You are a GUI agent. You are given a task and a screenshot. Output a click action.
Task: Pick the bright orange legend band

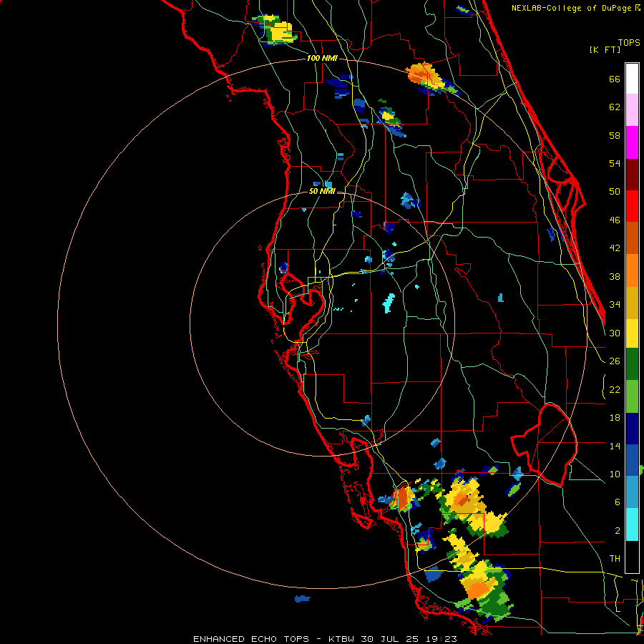[632, 270]
